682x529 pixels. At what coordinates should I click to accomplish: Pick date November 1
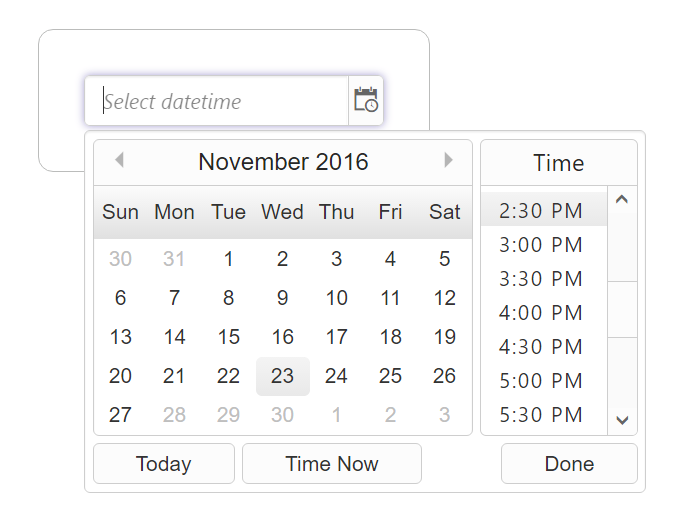coord(229,259)
